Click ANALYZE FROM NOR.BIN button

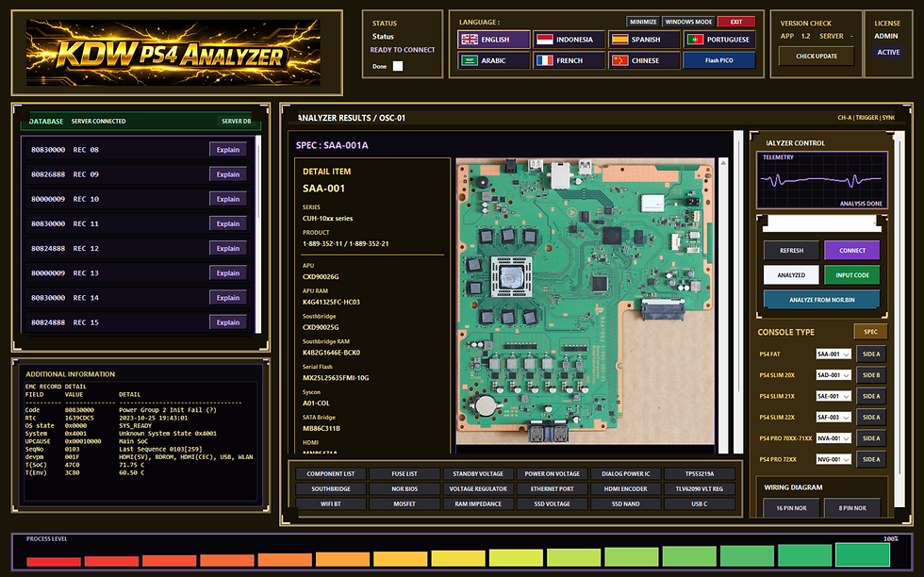pyautogui.click(x=822, y=300)
